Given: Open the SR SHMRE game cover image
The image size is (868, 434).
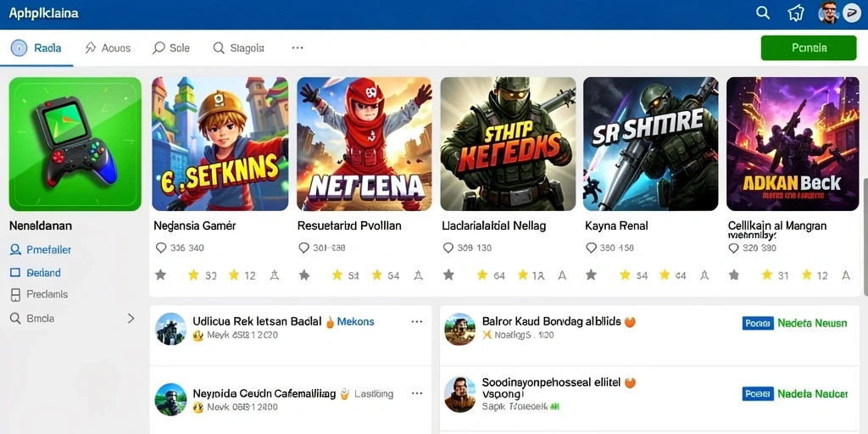Looking at the screenshot, I should point(651,144).
